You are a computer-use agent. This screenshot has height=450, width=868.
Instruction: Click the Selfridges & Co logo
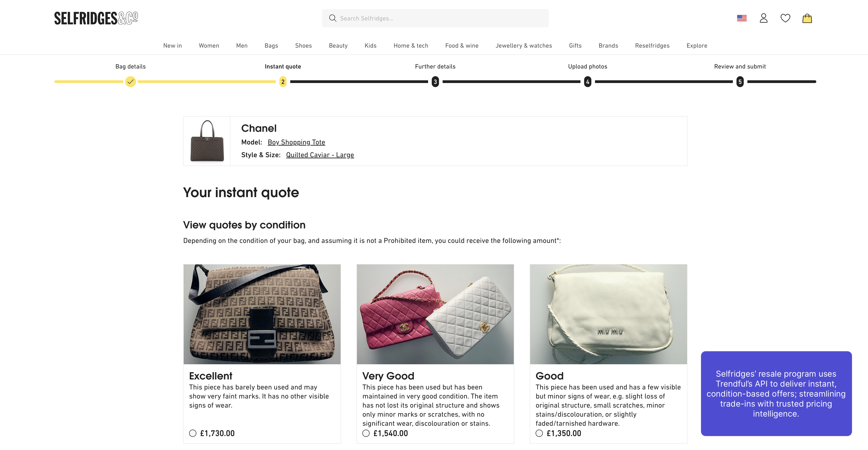(96, 18)
